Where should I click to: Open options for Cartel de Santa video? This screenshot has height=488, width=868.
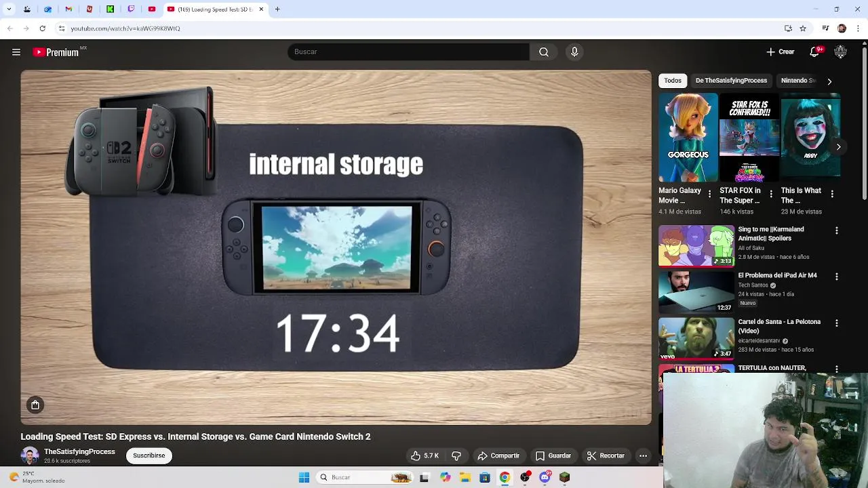[x=836, y=323]
